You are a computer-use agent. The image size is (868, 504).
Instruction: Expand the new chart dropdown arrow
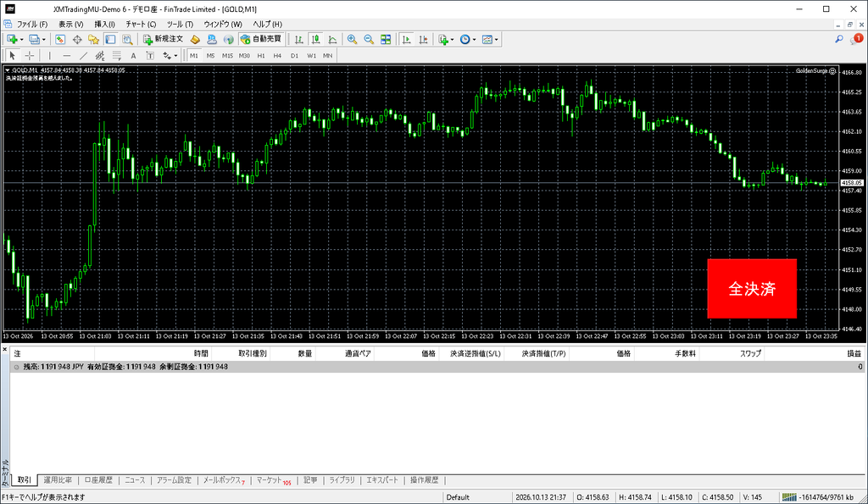pos(21,40)
